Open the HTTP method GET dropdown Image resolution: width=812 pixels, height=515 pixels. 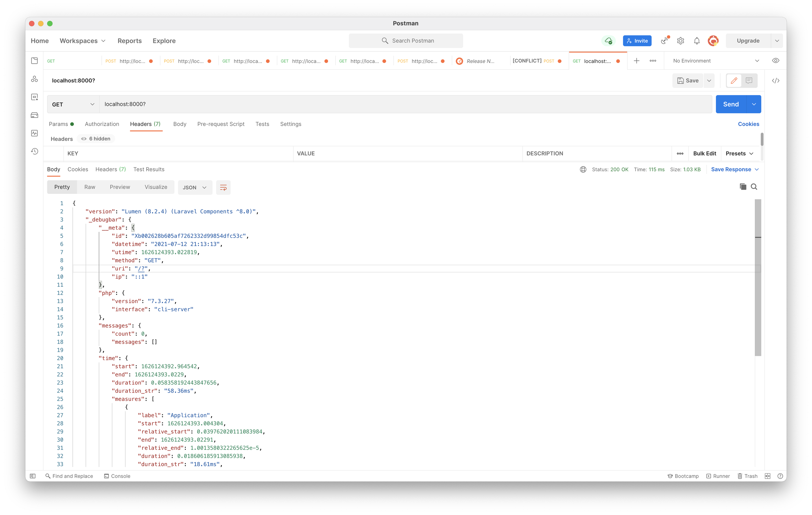[x=73, y=104]
